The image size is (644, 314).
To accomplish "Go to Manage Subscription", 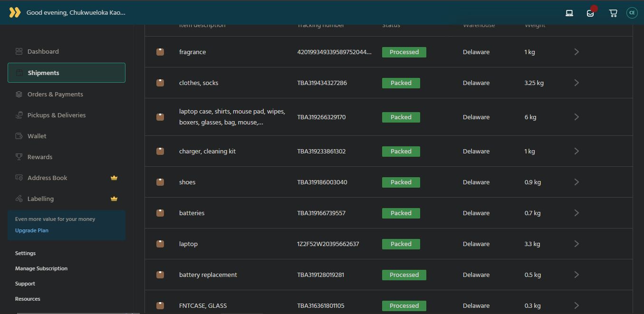I will 41,268.
